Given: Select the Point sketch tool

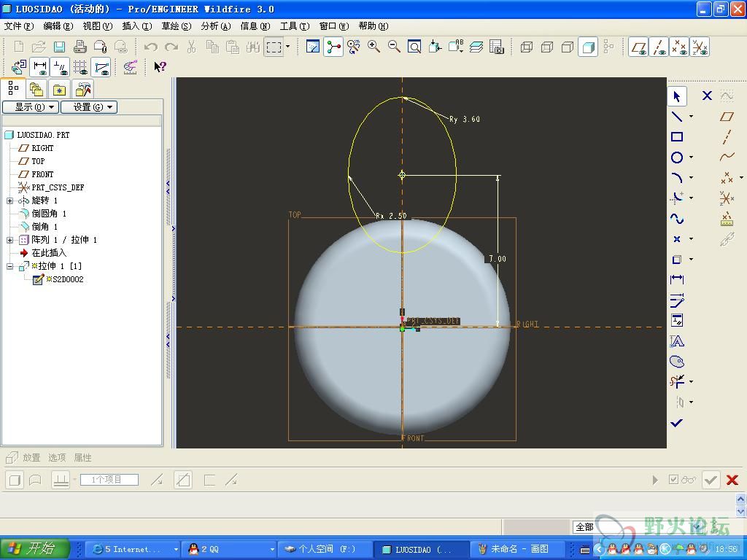Looking at the screenshot, I should [676, 238].
